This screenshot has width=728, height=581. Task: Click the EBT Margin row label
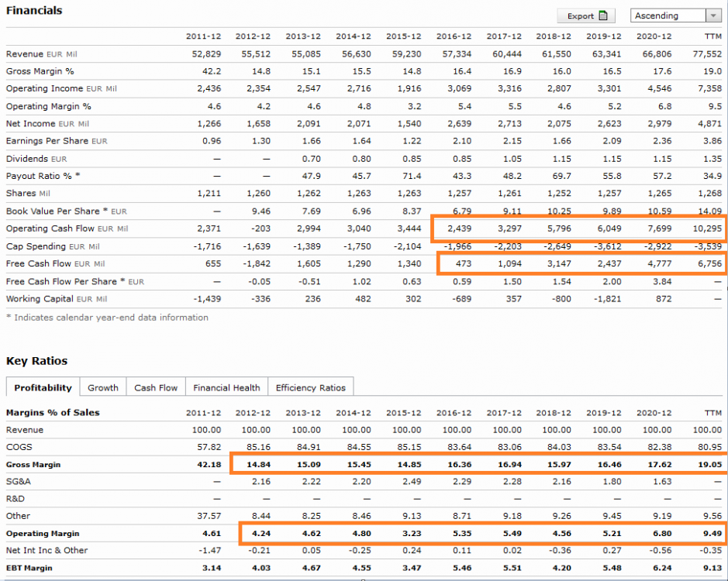click(30, 569)
